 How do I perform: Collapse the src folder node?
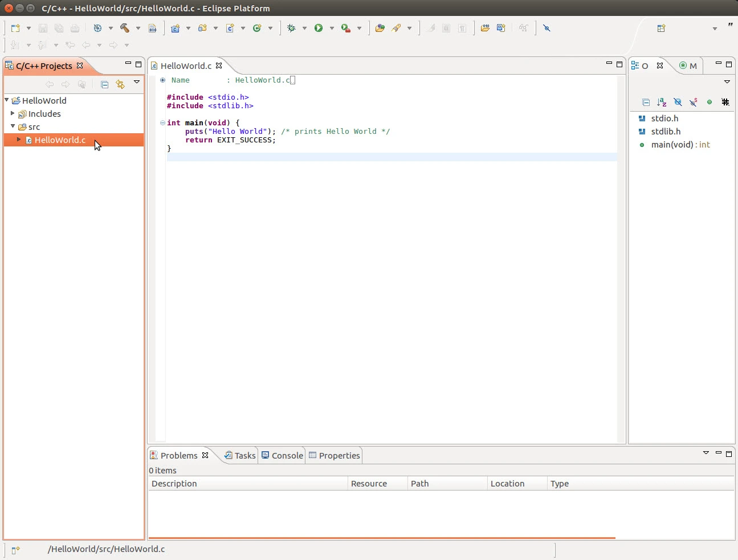click(x=13, y=126)
